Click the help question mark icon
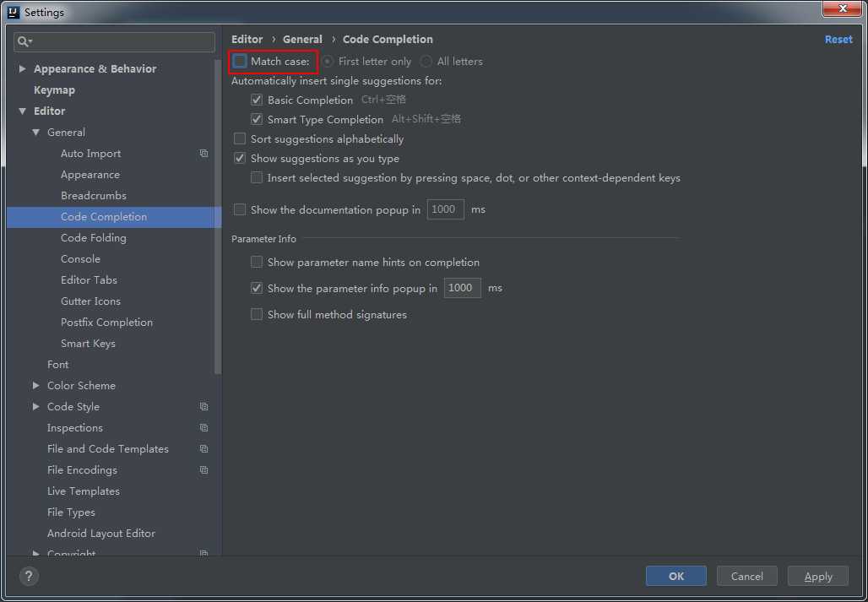 coord(29,576)
